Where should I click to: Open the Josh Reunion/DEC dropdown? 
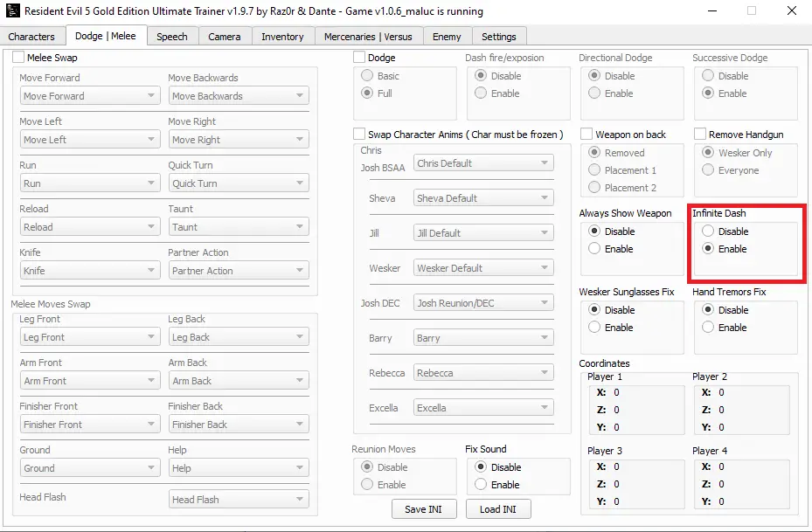[483, 303]
